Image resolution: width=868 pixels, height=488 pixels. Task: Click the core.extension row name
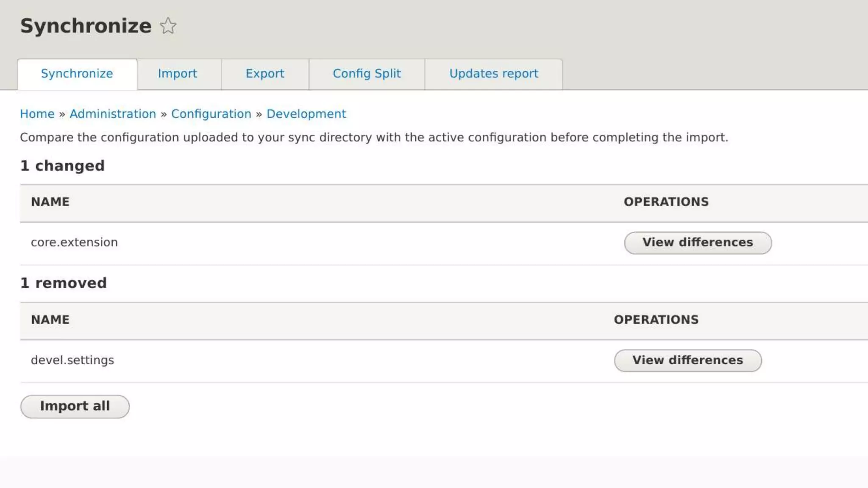pos(74,242)
